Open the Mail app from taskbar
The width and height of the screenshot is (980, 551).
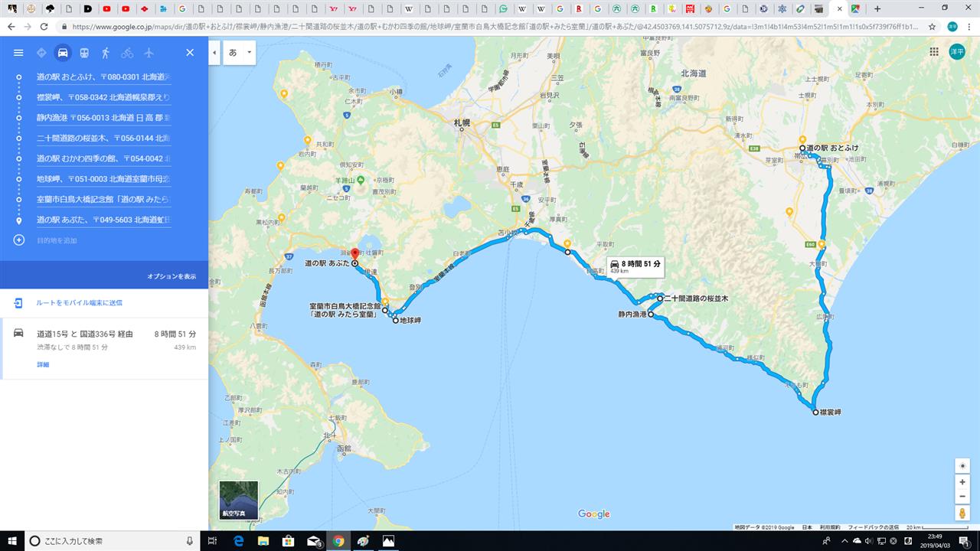(x=313, y=541)
